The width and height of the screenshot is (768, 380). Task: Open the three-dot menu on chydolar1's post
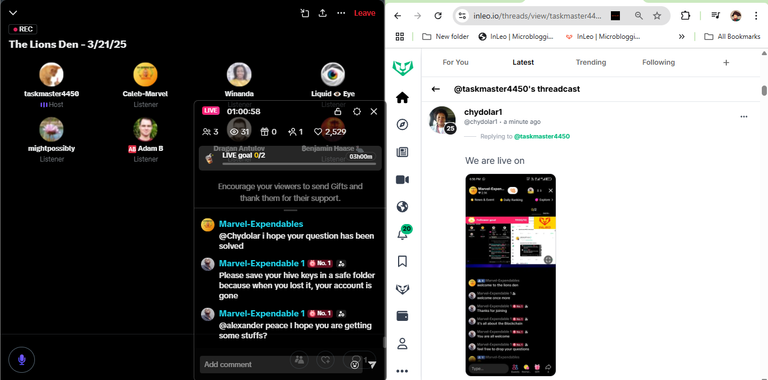point(744,117)
